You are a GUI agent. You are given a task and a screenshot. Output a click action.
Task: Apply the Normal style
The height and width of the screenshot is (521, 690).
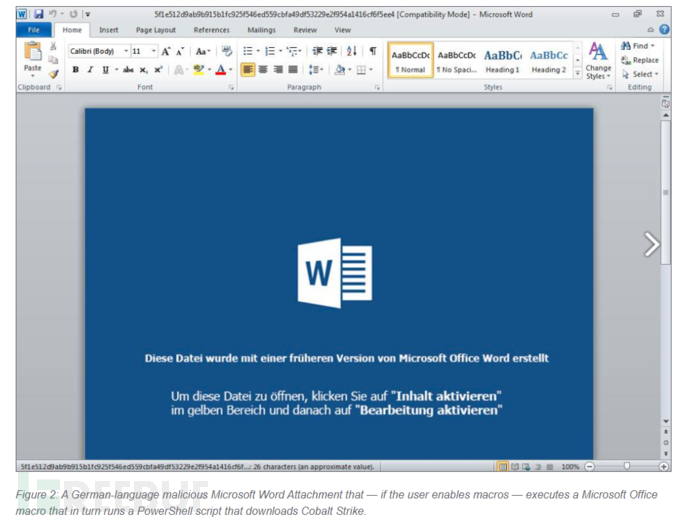click(x=411, y=61)
